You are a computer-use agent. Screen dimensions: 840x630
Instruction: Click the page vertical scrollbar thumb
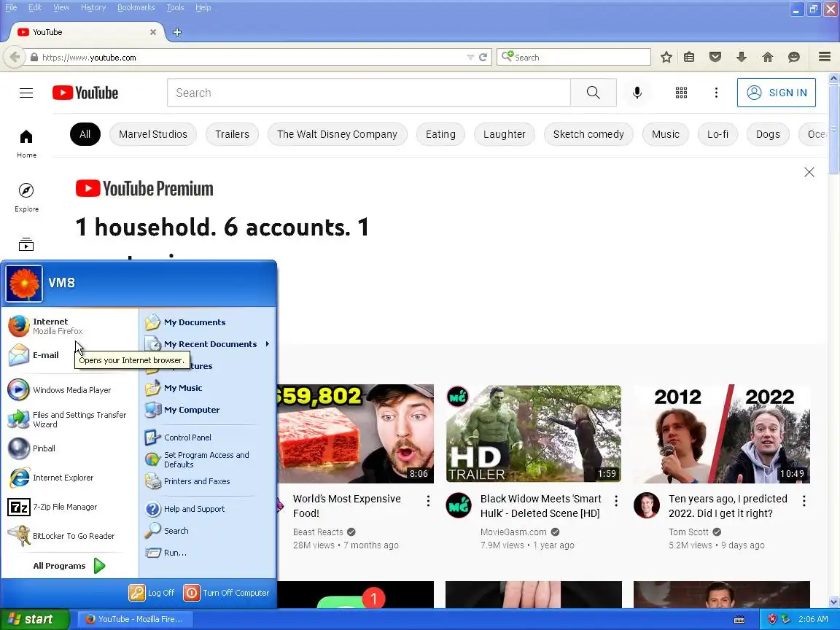(833, 128)
